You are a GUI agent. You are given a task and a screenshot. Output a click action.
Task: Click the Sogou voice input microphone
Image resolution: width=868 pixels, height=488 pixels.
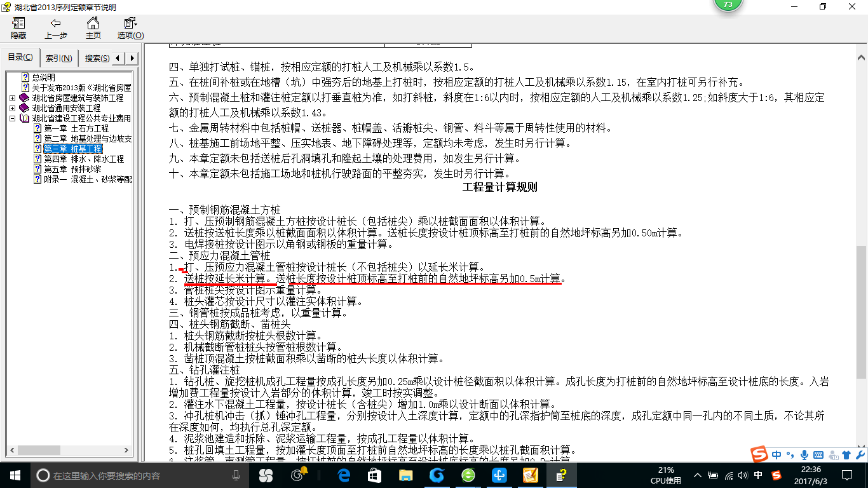(804, 455)
